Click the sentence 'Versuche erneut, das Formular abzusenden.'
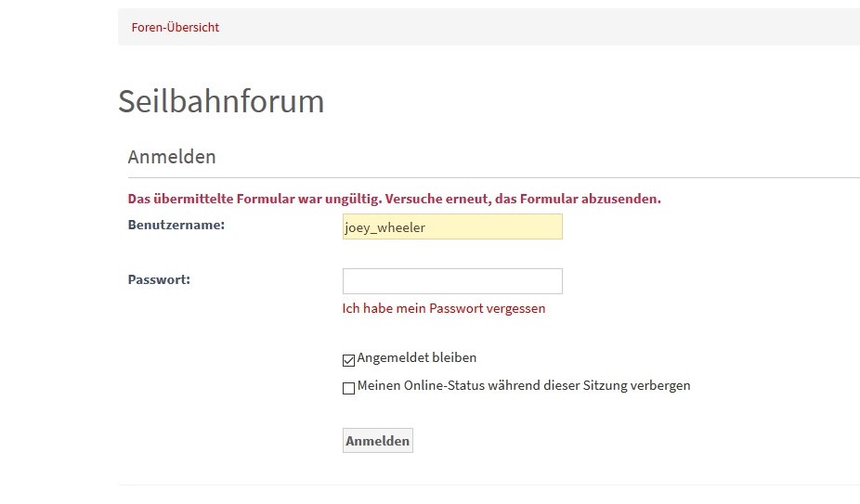The height and width of the screenshot is (504, 860). point(522,199)
